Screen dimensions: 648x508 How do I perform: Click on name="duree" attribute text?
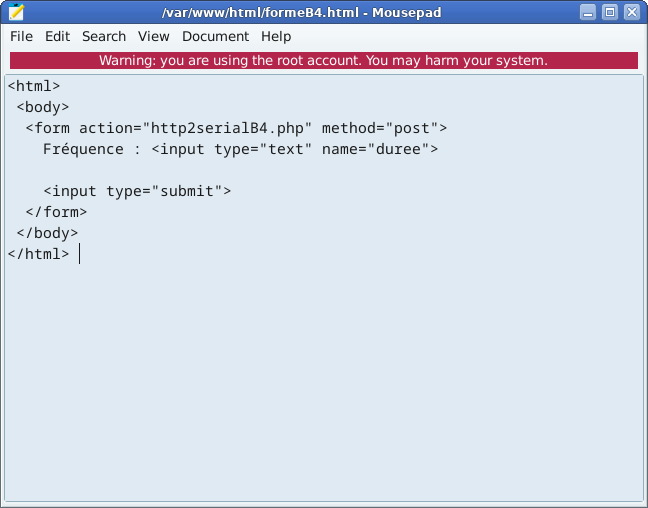click(377, 149)
